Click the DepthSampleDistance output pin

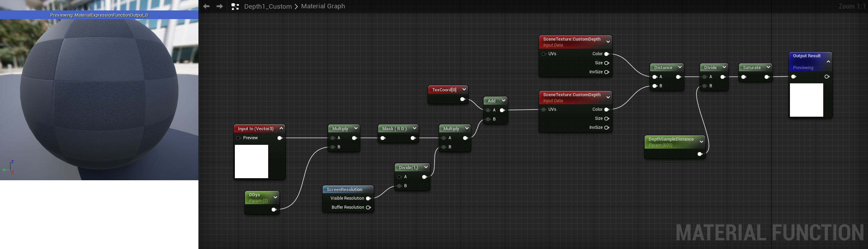coord(700,154)
